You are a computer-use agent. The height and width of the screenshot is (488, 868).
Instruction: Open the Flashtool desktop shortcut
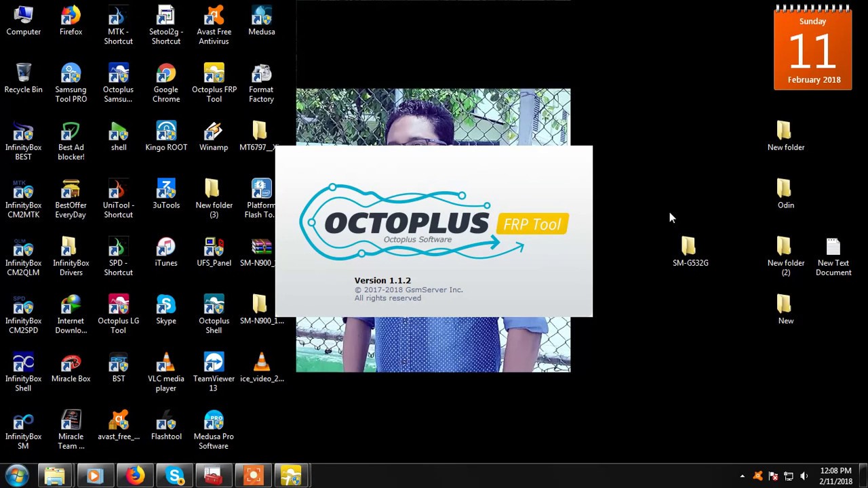(x=165, y=425)
